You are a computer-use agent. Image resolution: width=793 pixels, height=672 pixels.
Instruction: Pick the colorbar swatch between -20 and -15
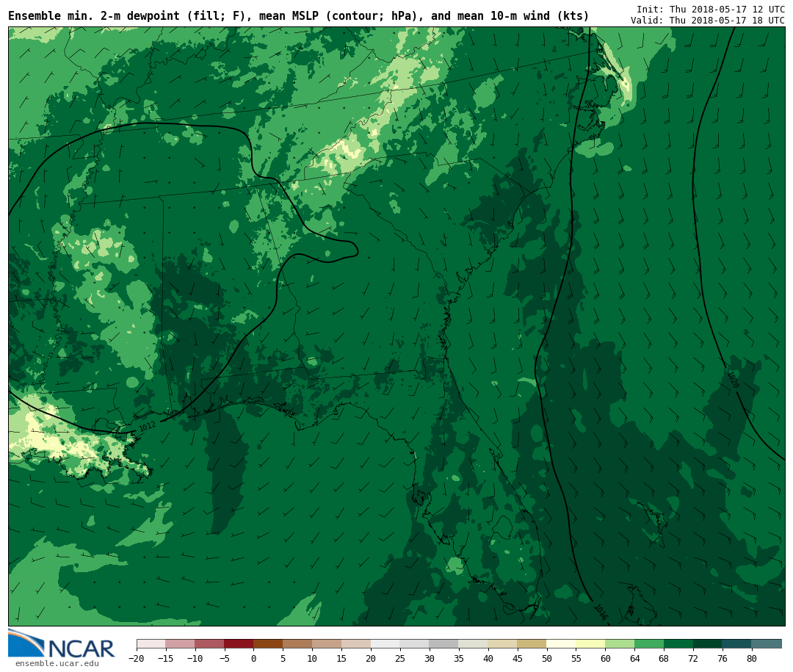pos(151,644)
